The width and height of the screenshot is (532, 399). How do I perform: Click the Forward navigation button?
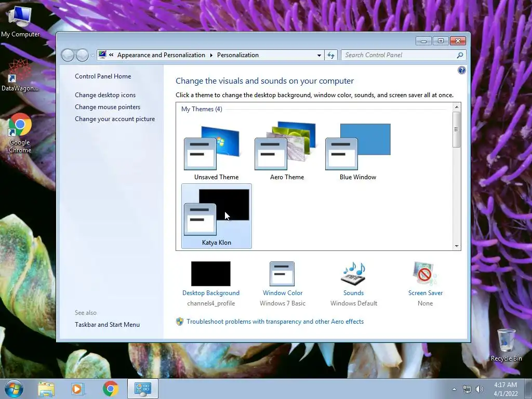pos(82,55)
